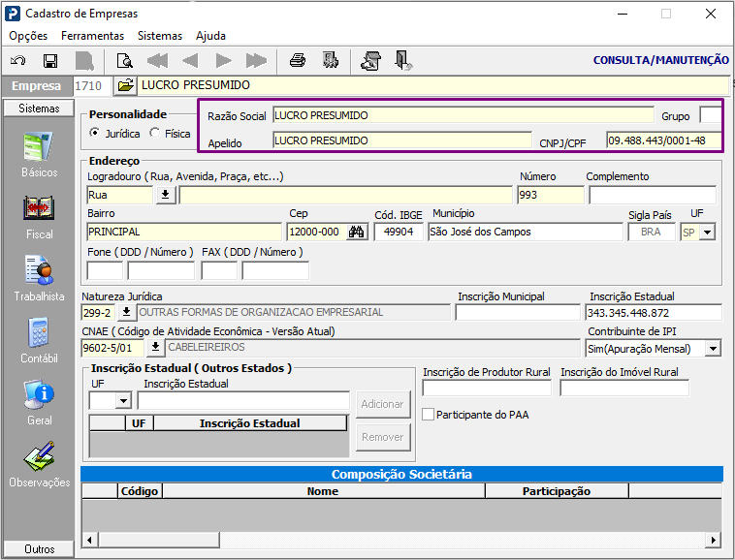The width and height of the screenshot is (735, 560).
Task: Click the printer icon in toolbar
Action: tap(298, 60)
